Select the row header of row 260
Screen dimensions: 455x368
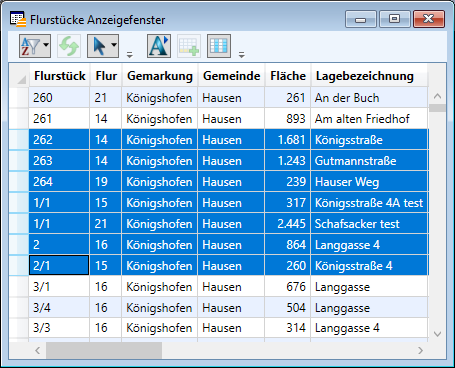pyautogui.click(x=19, y=98)
